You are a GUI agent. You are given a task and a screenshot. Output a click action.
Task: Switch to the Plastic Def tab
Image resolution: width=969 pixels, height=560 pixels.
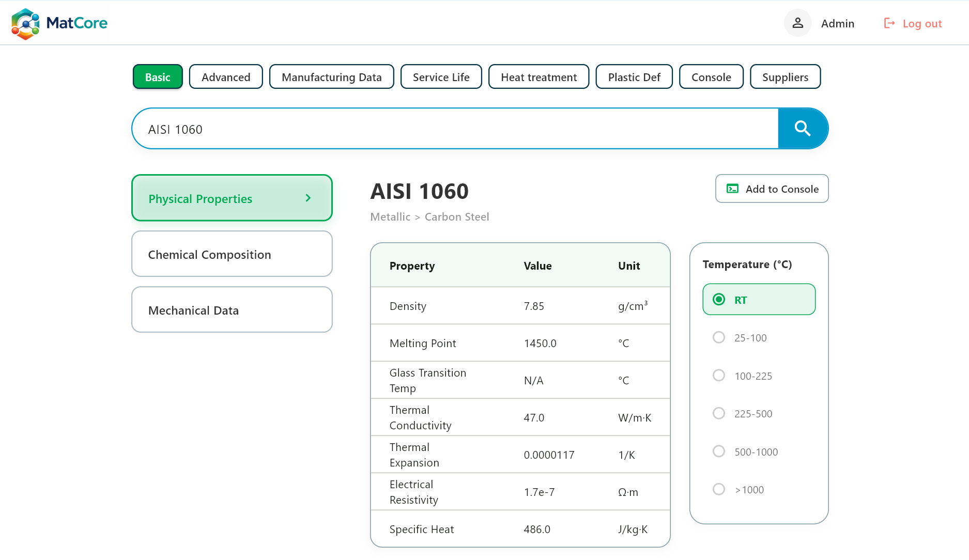[x=634, y=77]
